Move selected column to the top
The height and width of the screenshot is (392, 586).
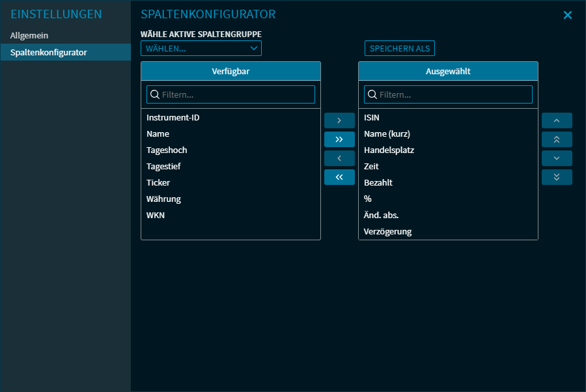point(557,139)
